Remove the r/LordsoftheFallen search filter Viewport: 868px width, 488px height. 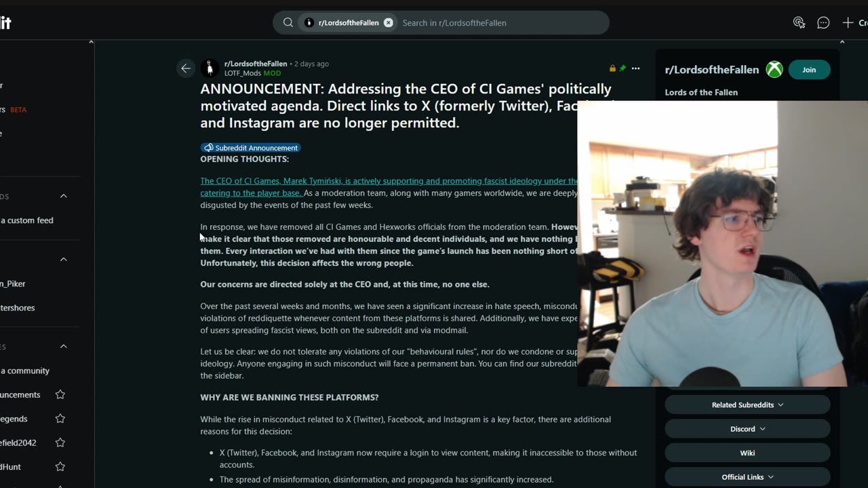[x=389, y=22]
